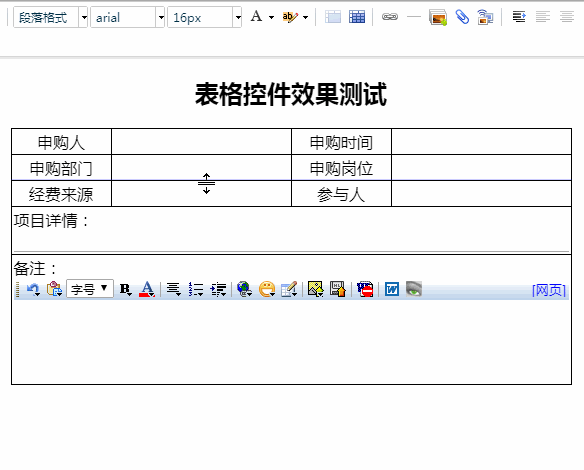Click the insert image pictures icon
584x470 pixels.
(438, 17)
